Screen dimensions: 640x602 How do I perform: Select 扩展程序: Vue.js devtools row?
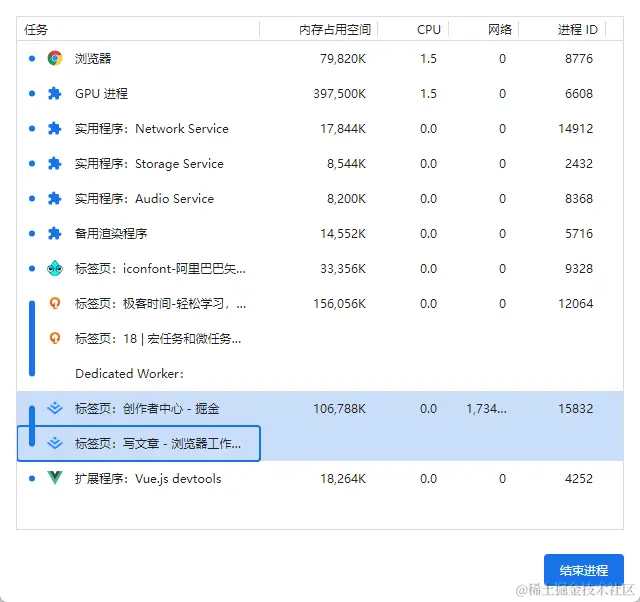(x=320, y=478)
